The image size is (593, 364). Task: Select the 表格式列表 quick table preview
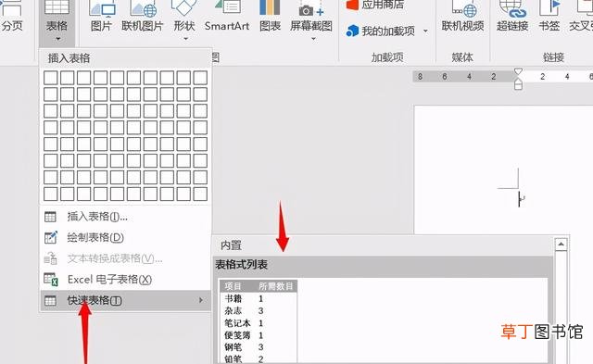point(383,321)
